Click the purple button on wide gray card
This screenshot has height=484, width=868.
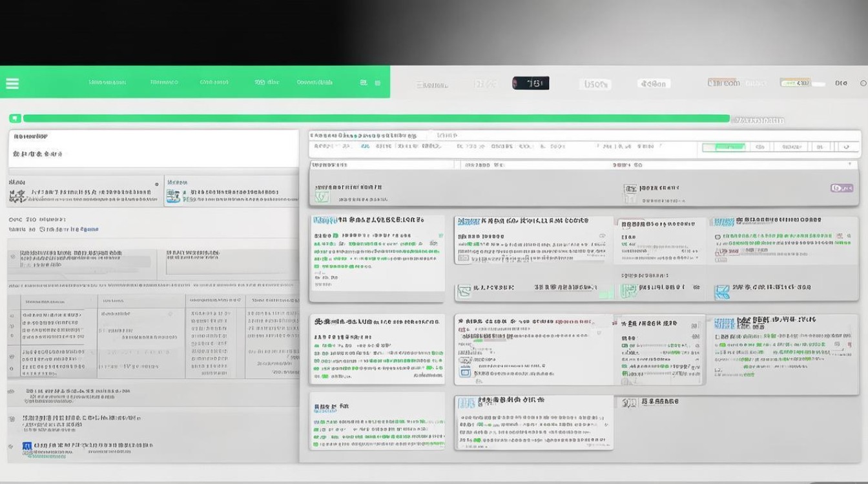point(842,188)
